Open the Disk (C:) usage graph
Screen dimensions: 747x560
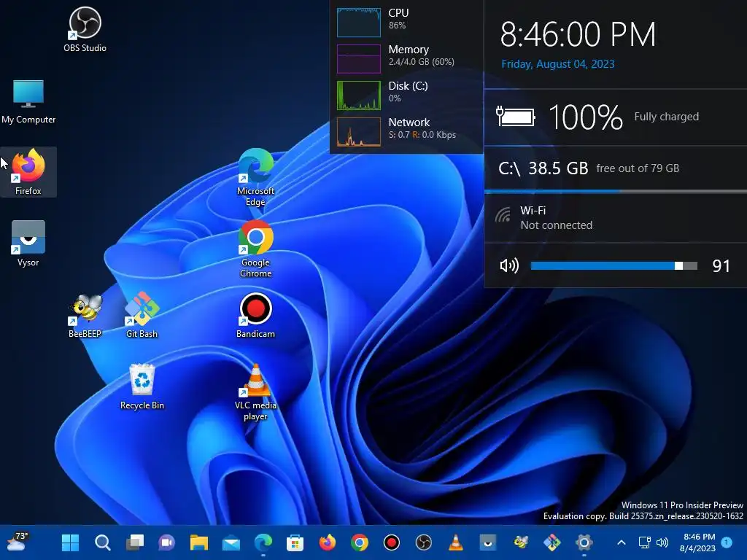pyautogui.click(x=359, y=96)
